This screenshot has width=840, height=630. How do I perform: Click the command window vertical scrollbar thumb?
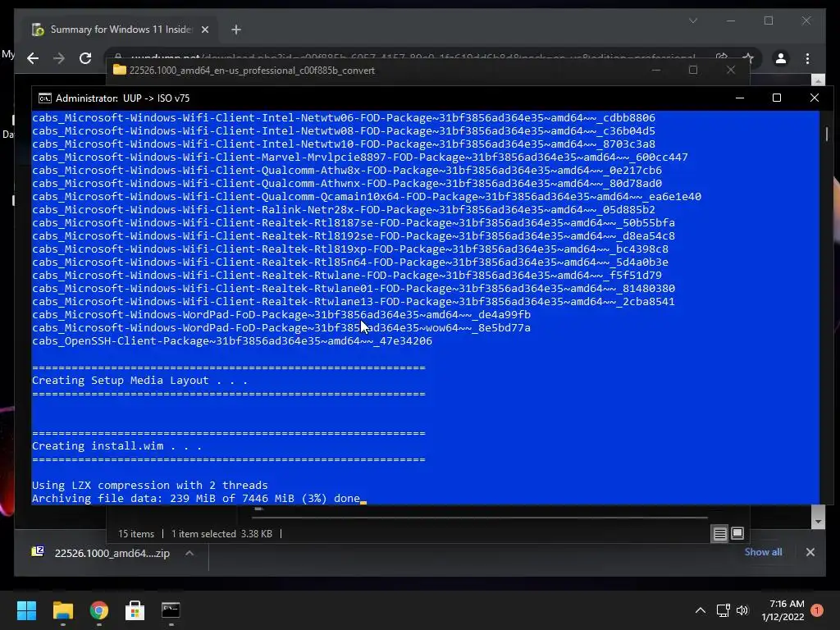827,134
